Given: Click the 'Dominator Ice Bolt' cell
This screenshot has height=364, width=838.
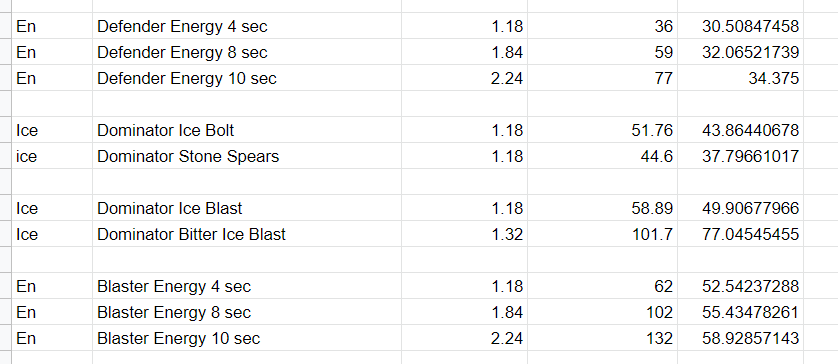Looking at the screenshot, I should (x=247, y=130).
